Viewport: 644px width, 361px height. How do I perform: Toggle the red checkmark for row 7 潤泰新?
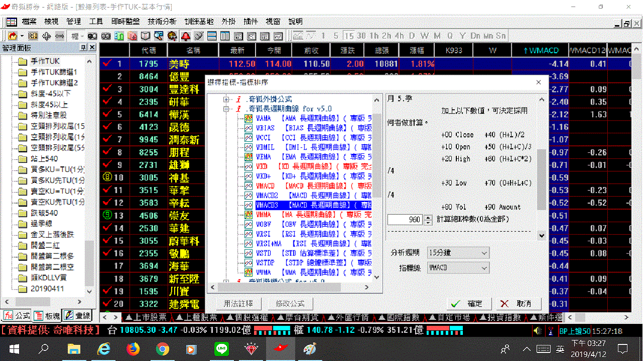(107, 139)
